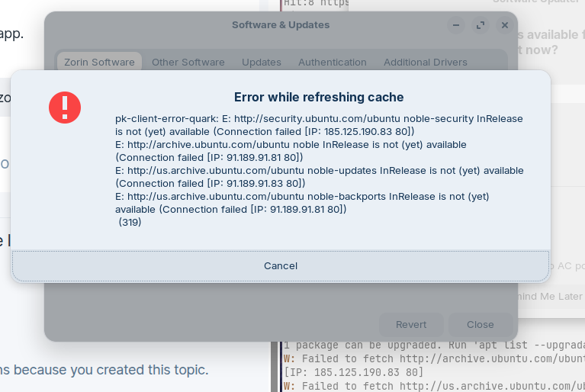Click the Close button beside Revert

[x=481, y=325]
